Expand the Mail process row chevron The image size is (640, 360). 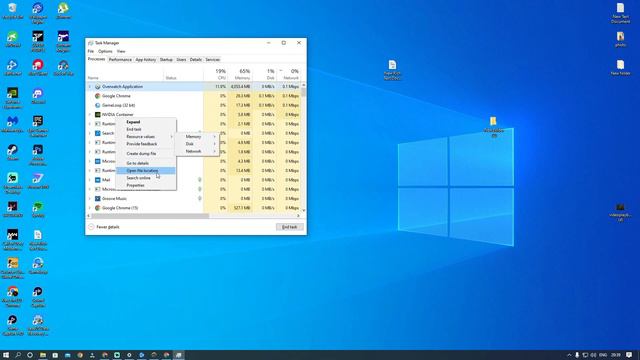pos(90,180)
